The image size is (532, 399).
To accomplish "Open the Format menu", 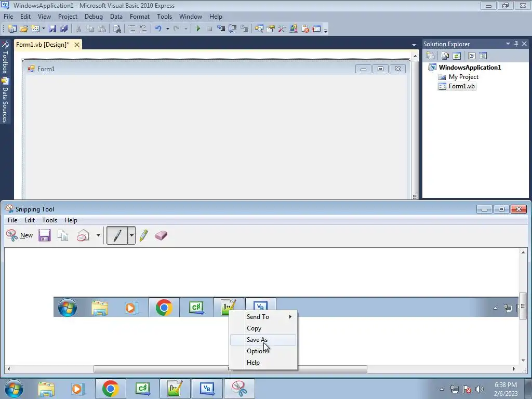I will click(x=139, y=16).
